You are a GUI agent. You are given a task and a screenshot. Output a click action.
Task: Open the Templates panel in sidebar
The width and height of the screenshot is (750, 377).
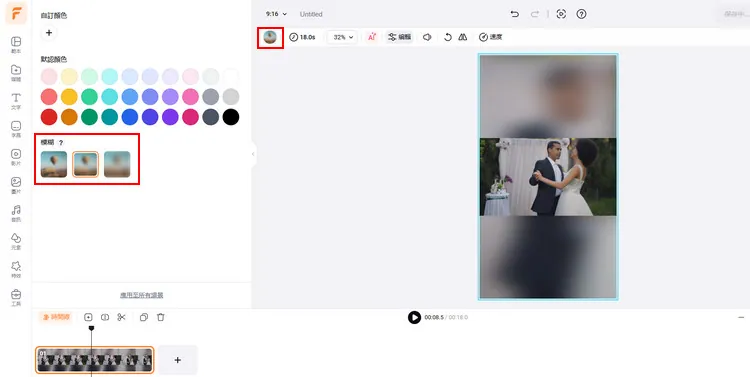[x=16, y=44]
